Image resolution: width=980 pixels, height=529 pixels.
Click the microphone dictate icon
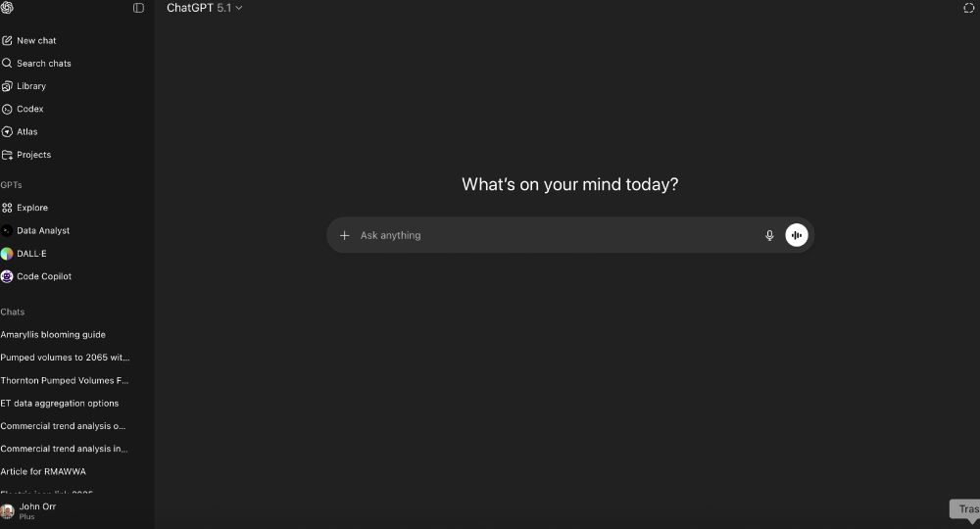pos(769,235)
